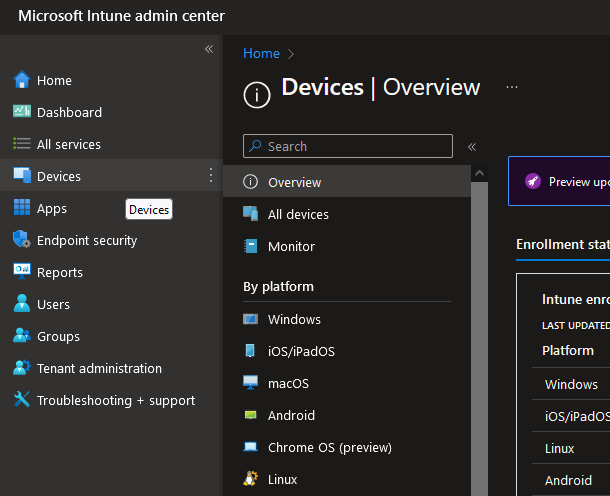This screenshot has width=610, height=496.
Task: Open the Monitor menu entry
Action: click(x=347, y=246)
